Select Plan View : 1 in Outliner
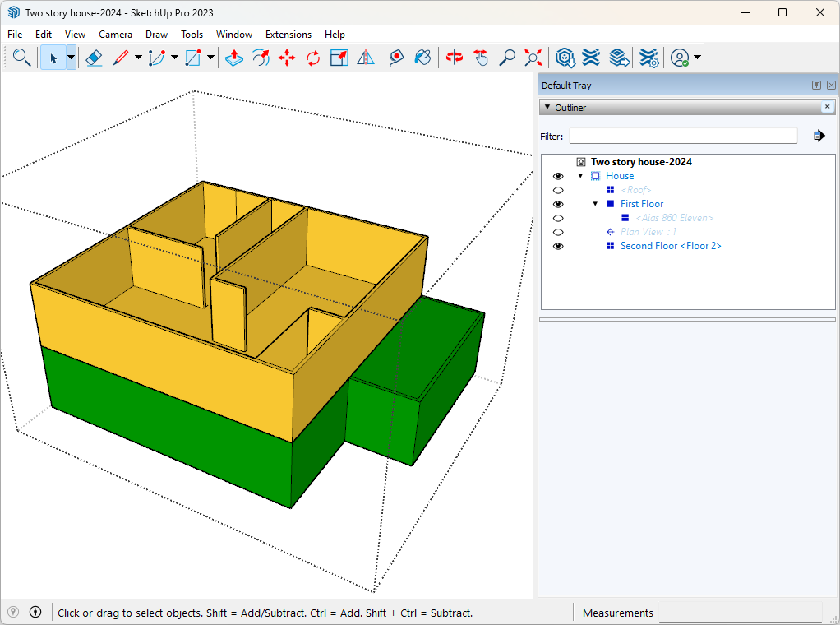Viewport: 840px width, 625px height. 648,232
